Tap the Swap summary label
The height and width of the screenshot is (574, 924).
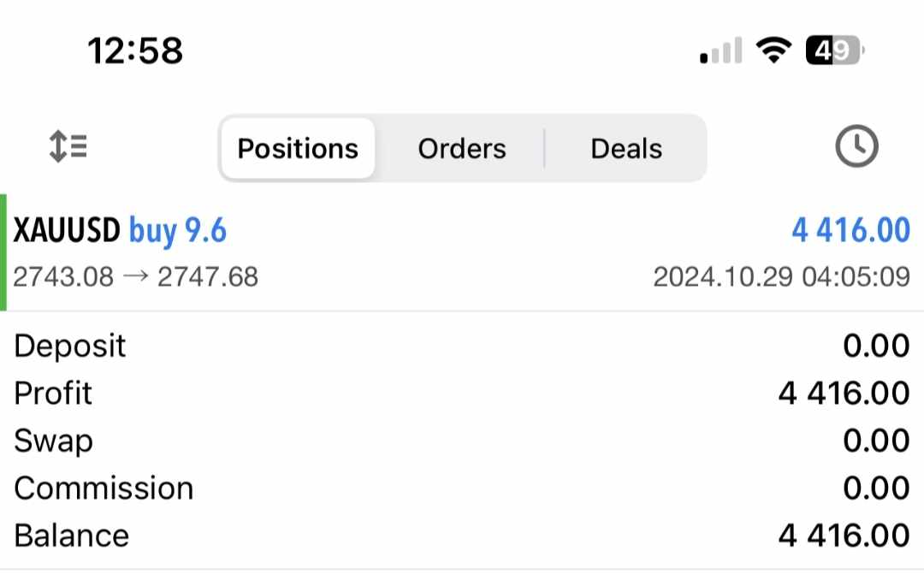coord(53,441)
